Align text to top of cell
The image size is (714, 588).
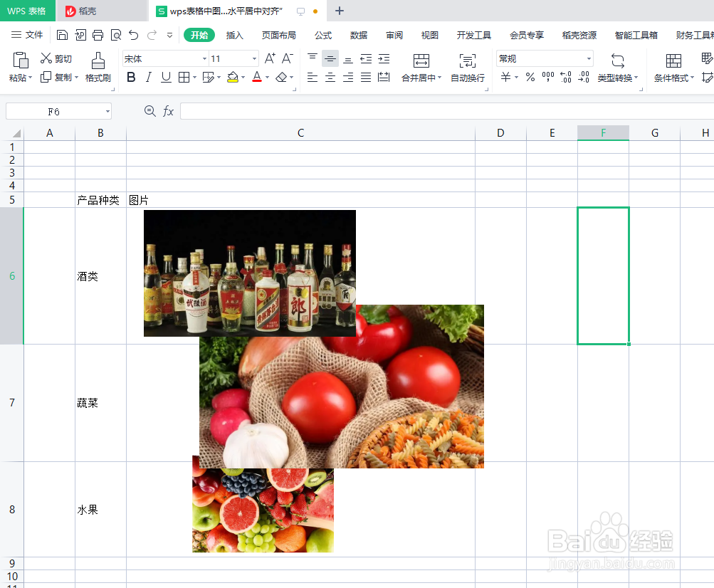click(x=313, y=58)
